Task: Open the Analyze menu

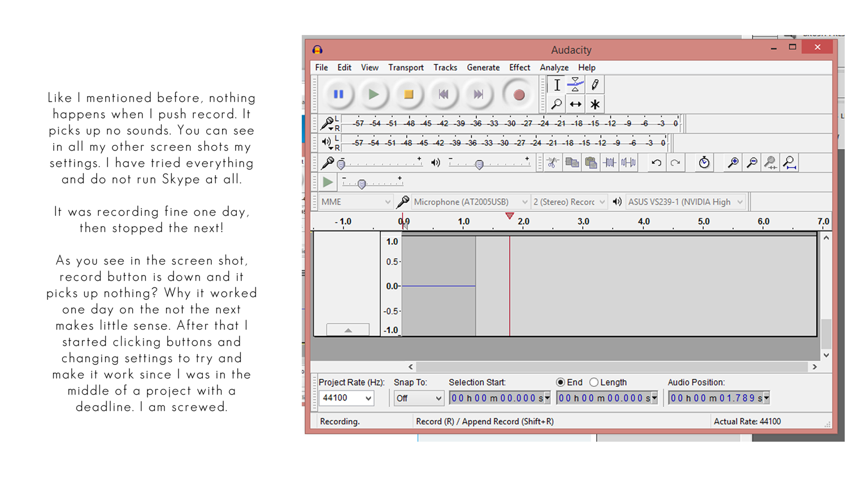Action: click(554, 67)
